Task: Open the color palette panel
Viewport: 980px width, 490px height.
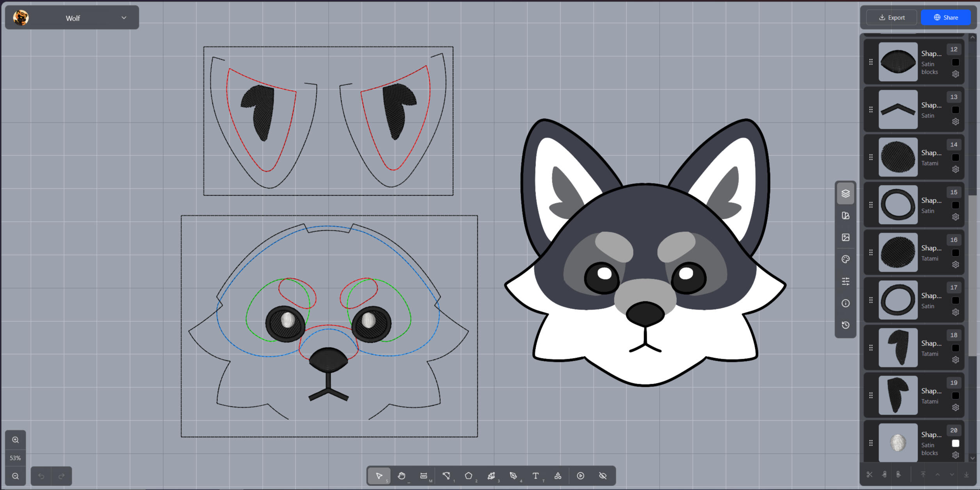Action: pos(846,259)
